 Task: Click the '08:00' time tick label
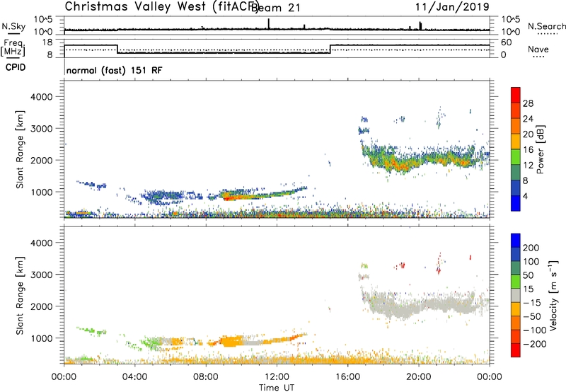pos(206,377)
